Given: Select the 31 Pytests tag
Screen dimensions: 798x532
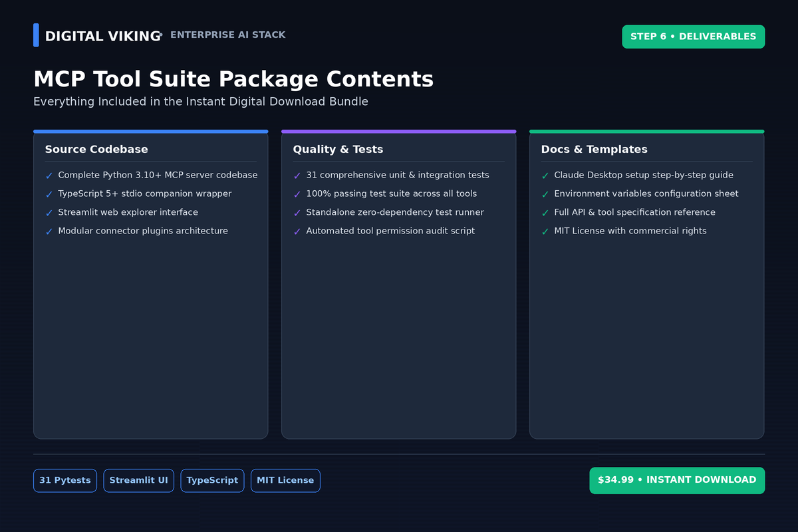Looking at the screenshot, I should 65,480.
